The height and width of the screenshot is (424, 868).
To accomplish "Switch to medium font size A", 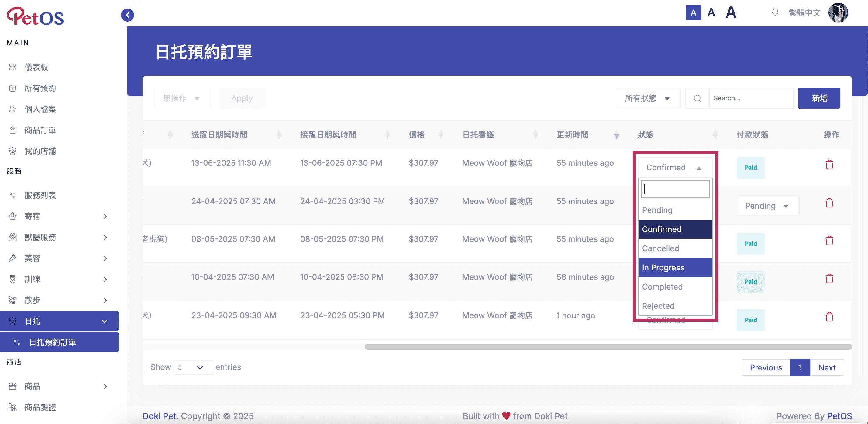I will click(x=711, y=13).
